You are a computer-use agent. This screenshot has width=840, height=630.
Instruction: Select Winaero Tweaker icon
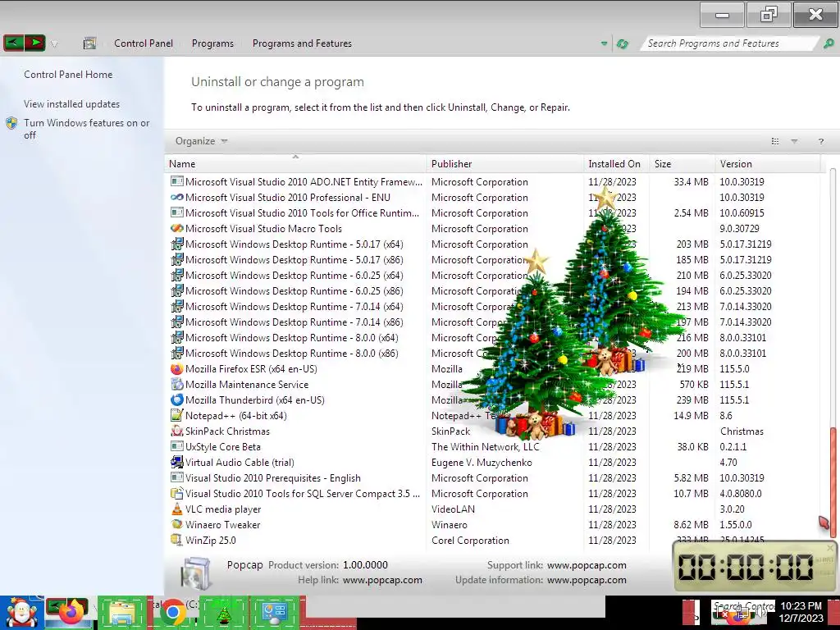click(x=177, y=524)
